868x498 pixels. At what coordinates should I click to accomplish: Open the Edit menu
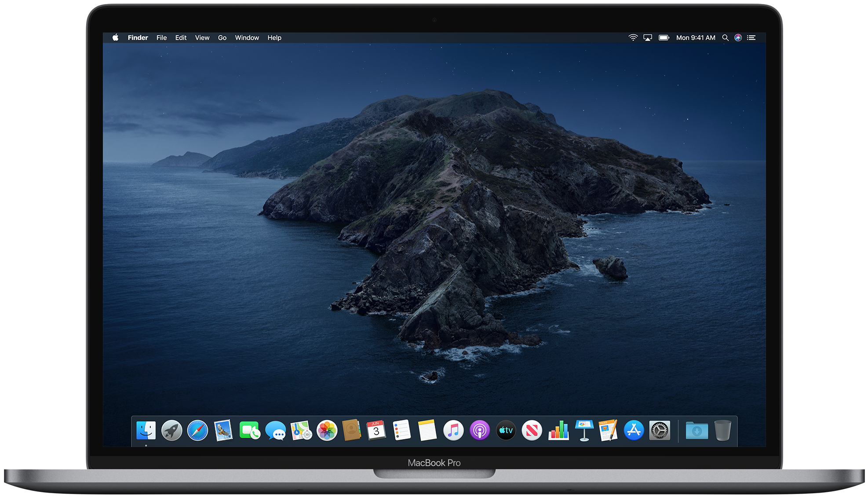point(181,38)
